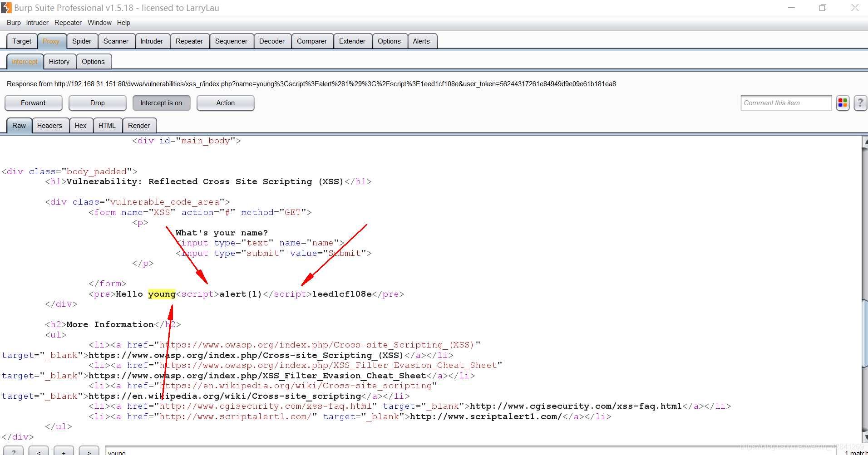Open the Intruder menu in menu bar
Screen dimensions: 868x455
point(37,23)
